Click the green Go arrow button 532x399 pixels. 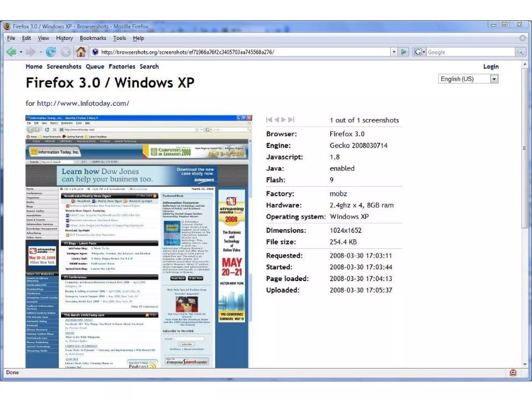(403, 52)
